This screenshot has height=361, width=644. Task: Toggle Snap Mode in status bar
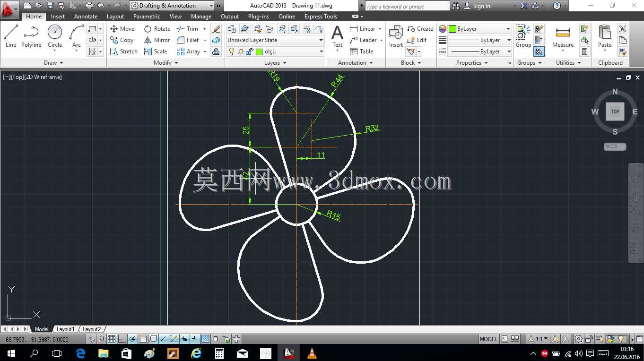[101, 339]
